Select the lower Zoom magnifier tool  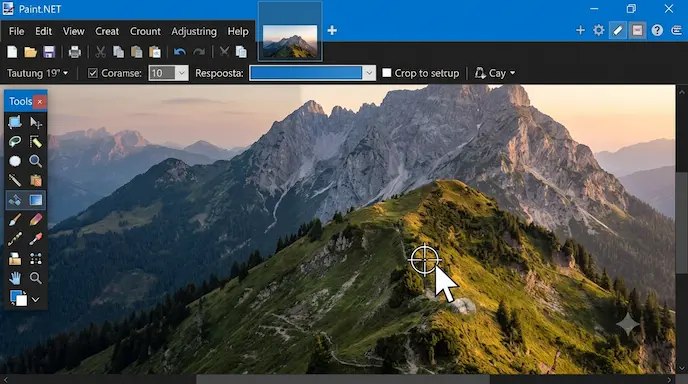pyautogui.click(x=36, y=278)
